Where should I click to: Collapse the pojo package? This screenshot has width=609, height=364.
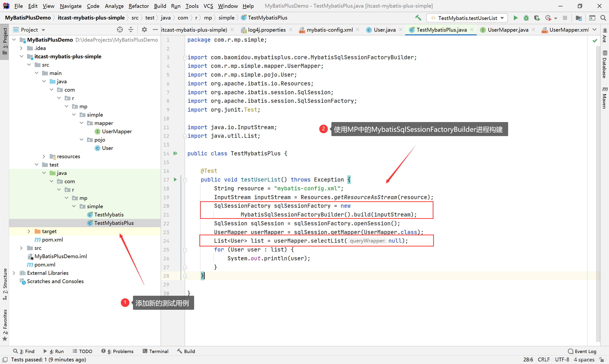(x=81, y=140)
